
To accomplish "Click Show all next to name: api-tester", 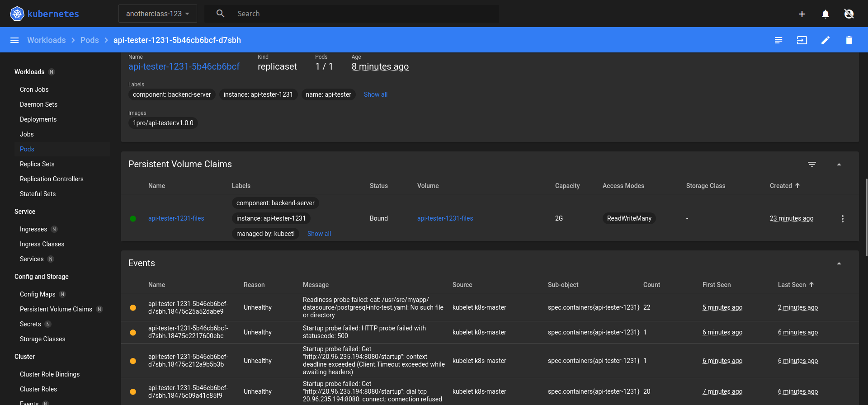I will click(x=376, y=94).
